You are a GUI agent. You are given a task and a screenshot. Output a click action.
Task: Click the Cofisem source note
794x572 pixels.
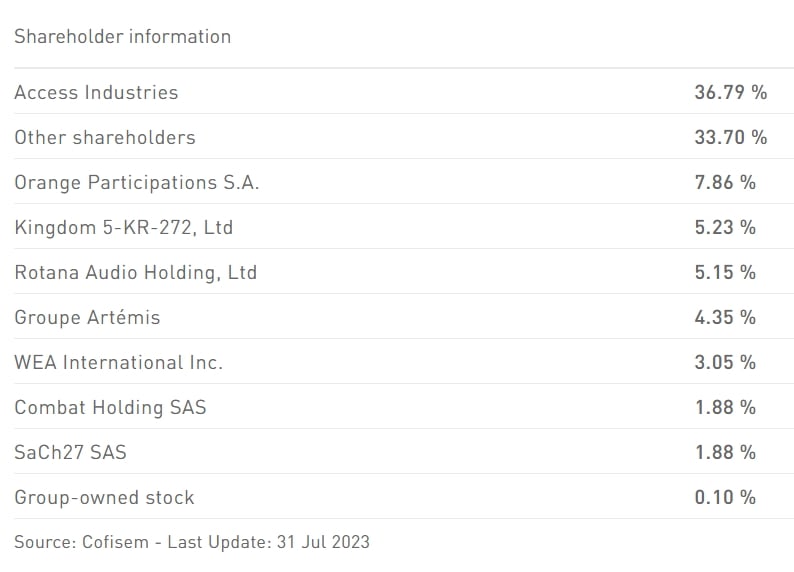[192, 543]
